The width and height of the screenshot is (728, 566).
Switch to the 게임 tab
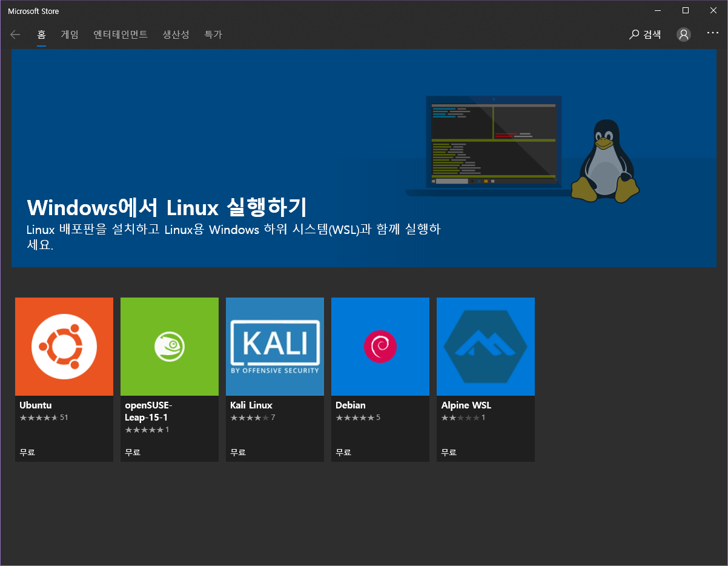pyautogui.click(x=70, y=35)
